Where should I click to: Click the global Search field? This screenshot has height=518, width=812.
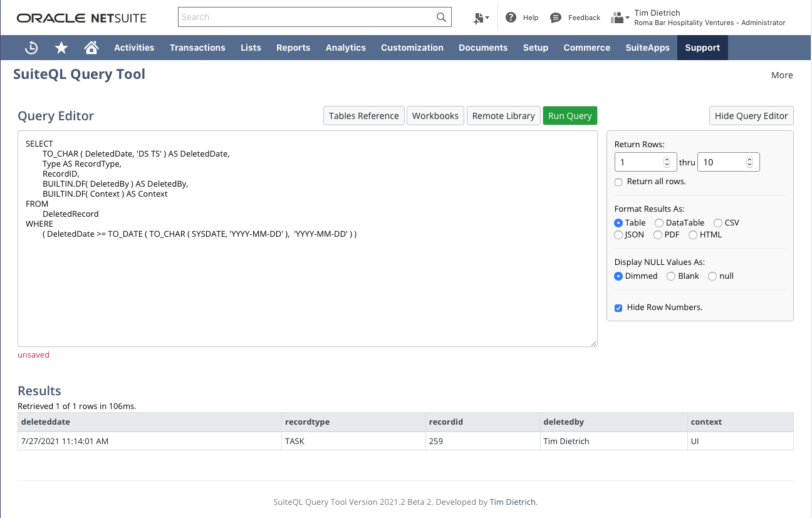click(x=307, y=17)
